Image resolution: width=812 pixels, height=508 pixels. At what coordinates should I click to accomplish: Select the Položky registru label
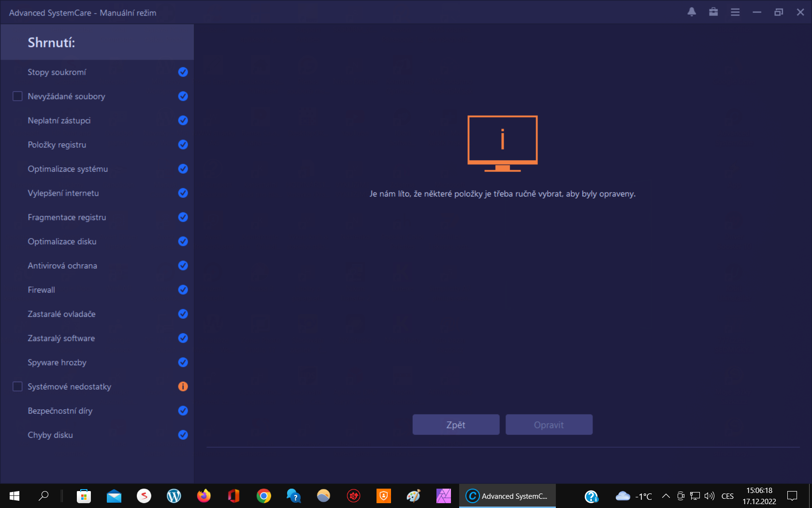[57, 145]
